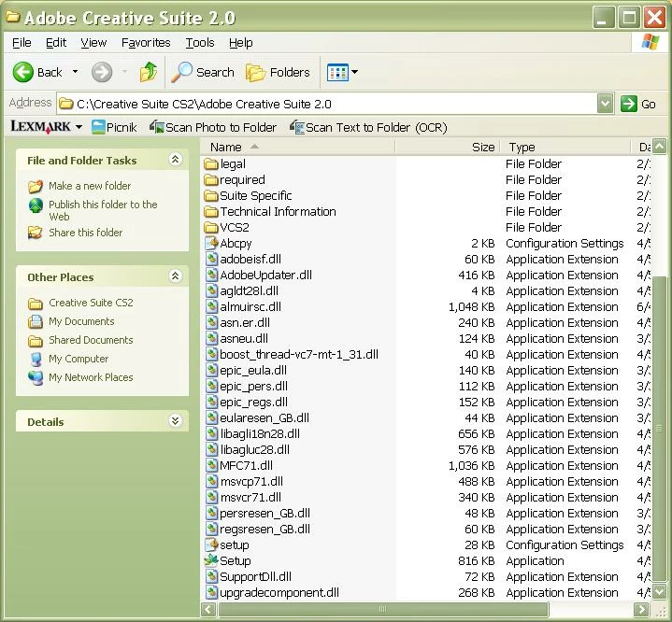Viewport: 672px width, 622px height.
Task: Click Scan Text to Folder (OCR)
Action: tap(368, 127)
